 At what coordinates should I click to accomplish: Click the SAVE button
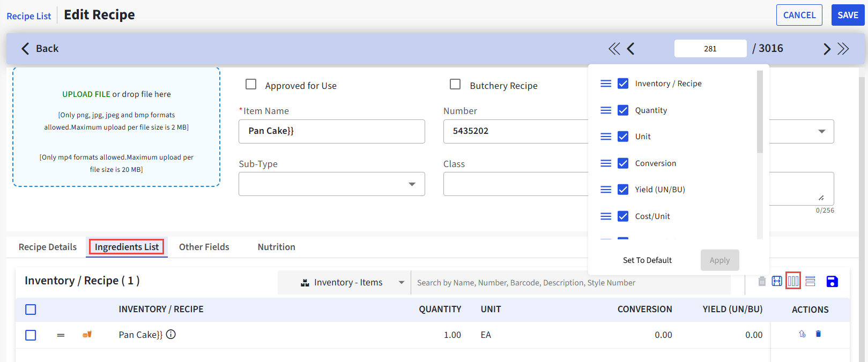[x=848, y=15]
